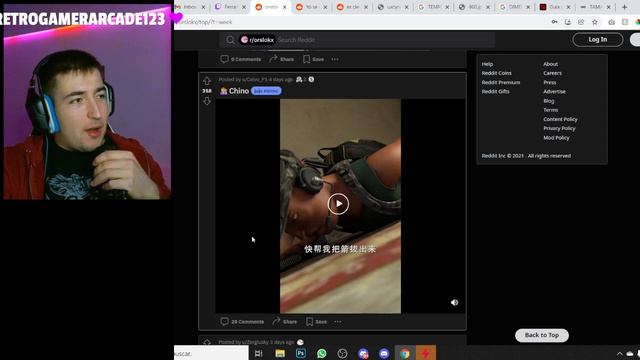Open Task View on the taskbar
The height and width of the screenshot is (360, 640).
point(258,353)
